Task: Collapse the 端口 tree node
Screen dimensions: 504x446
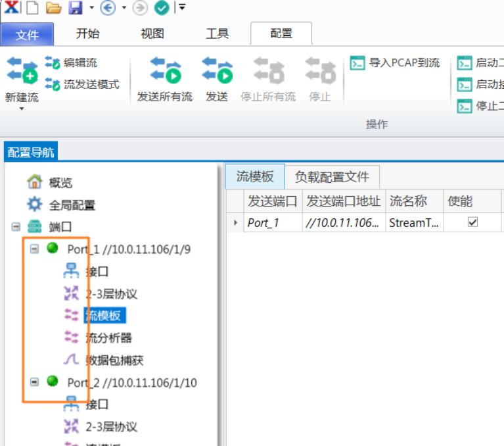Action: tap(15, 227)
